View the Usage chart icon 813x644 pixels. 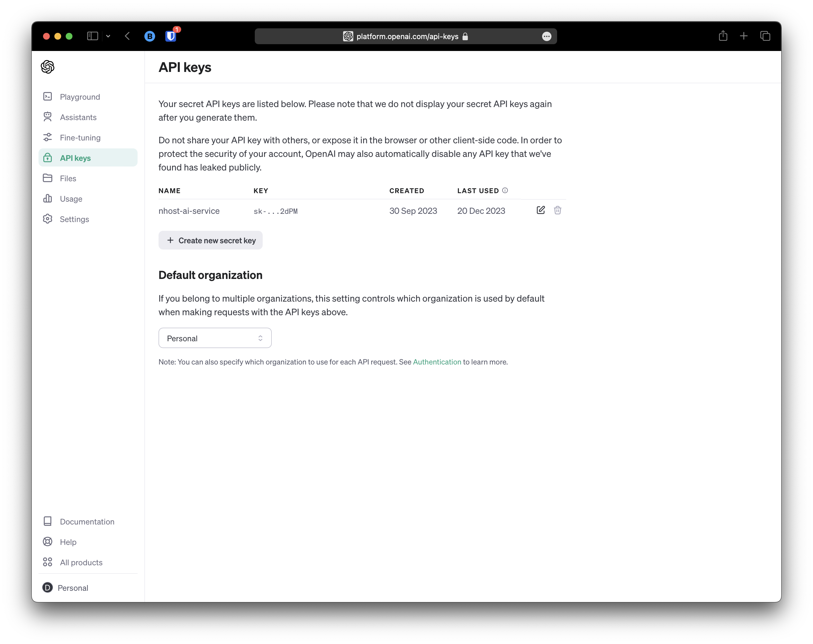coord(48,198)
